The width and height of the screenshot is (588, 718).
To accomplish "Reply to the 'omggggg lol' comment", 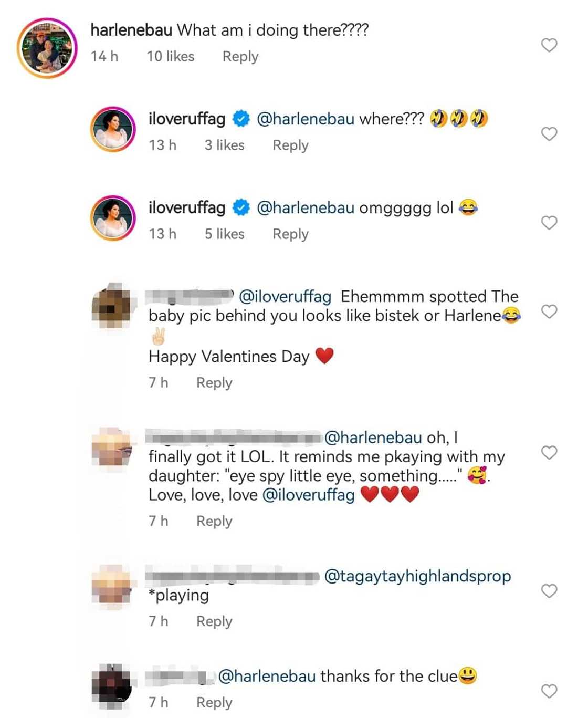I will click(x=290, y=234).
